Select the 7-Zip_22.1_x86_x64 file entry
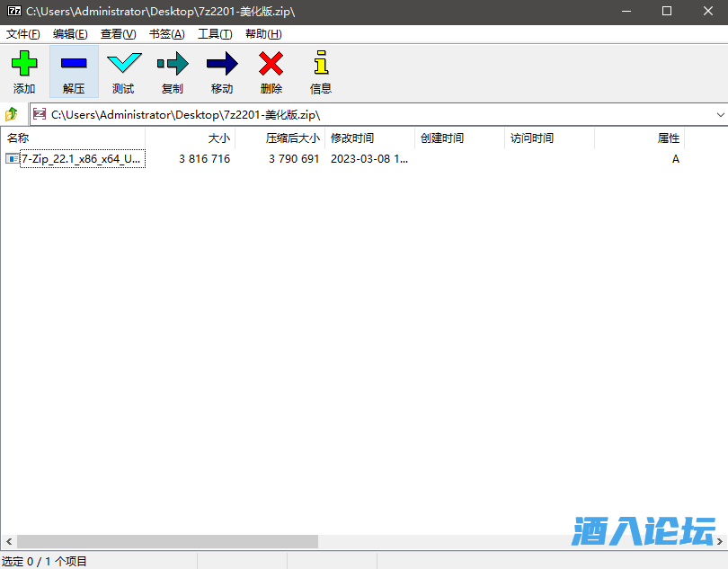The image size is (728, 569). [81, 159]
